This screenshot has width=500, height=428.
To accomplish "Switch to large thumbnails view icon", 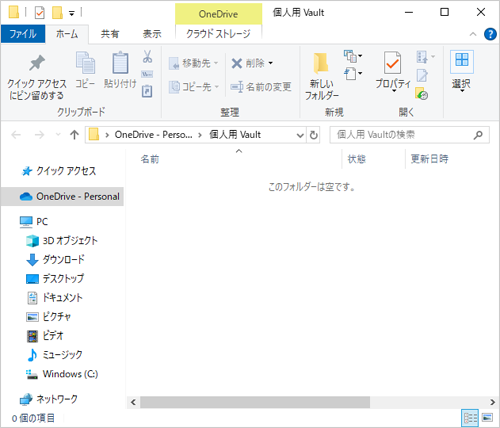I will tap(487, 417).
